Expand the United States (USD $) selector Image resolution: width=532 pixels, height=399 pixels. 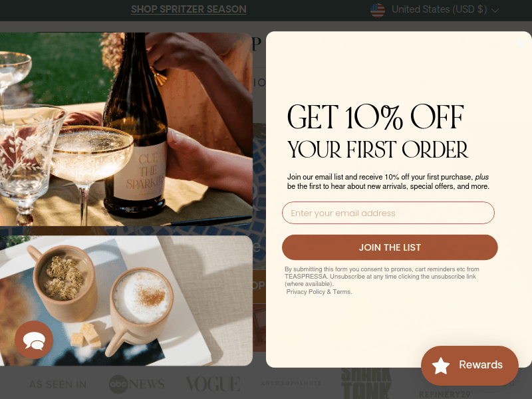tap(435, 9)
